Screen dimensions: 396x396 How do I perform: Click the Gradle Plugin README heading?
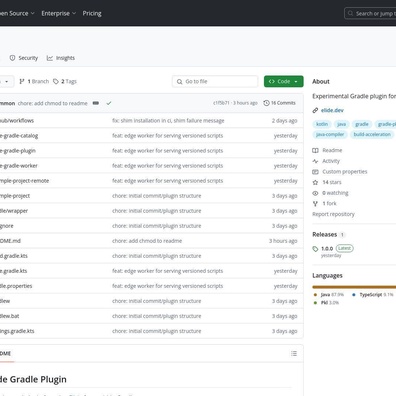[x=33, y=379]
